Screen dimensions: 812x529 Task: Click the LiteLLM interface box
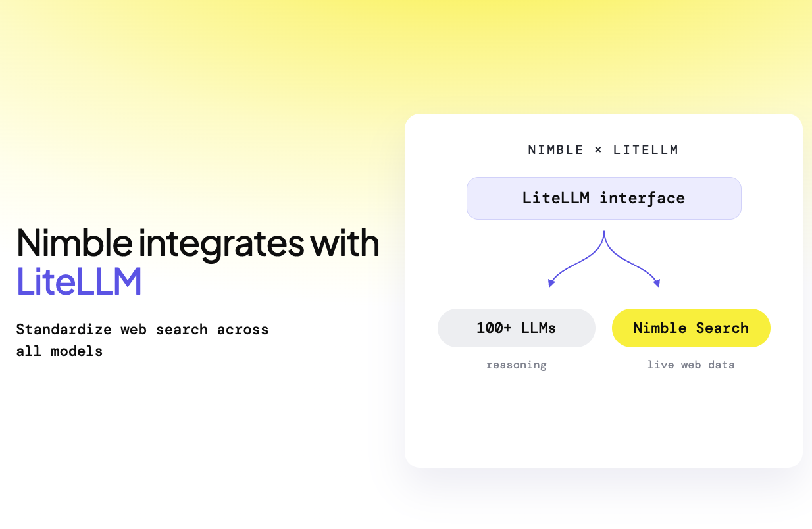coord(603,198)
